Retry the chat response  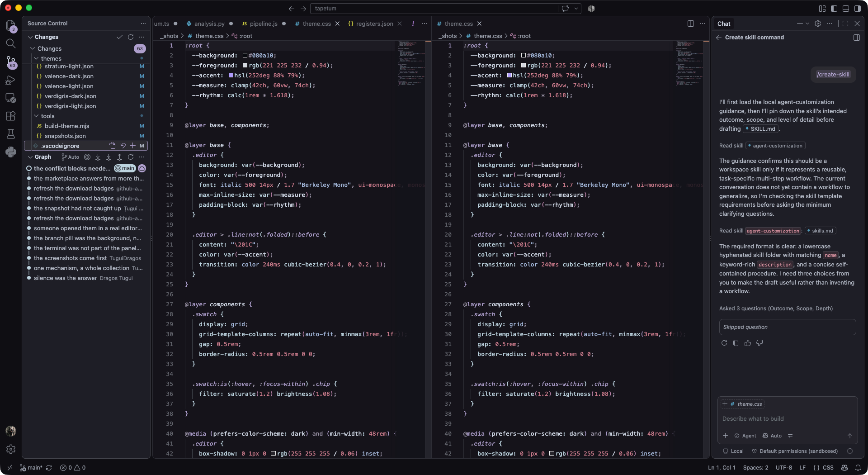(x=724, y=343)
